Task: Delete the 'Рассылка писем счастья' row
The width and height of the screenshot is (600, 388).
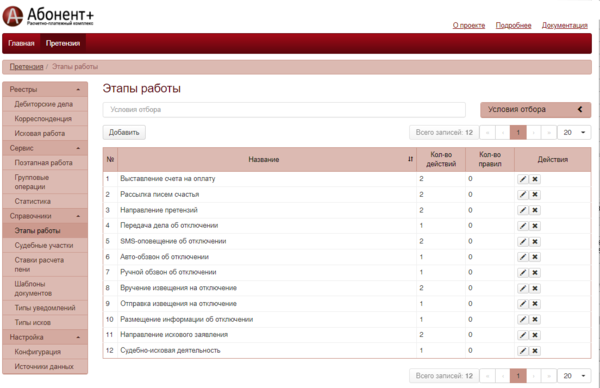Action: 535,195
